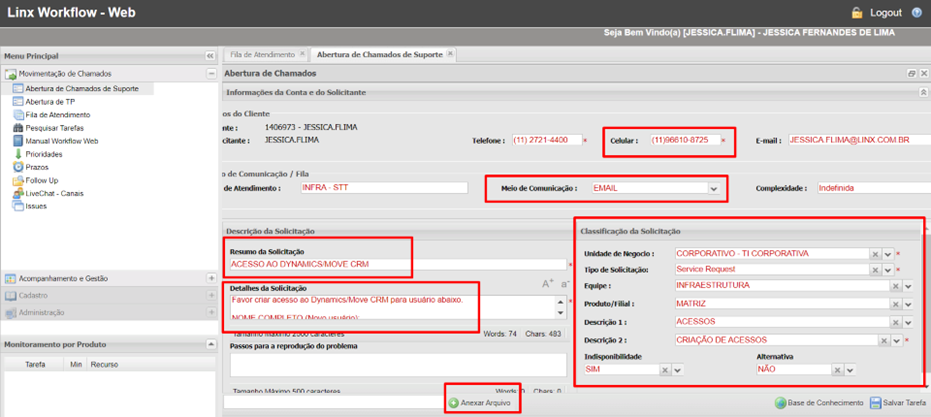
Task: Click the Pesquisar Tarefas binoculars icon
Action: (18, 128)
